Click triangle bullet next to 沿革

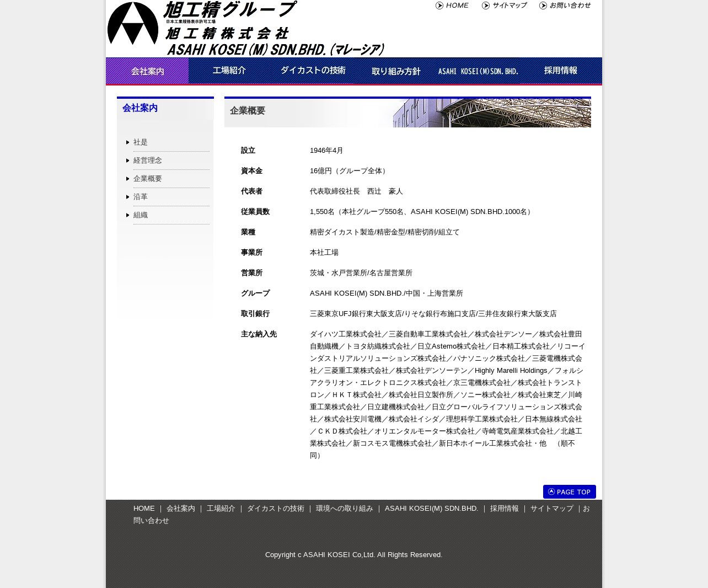click(x=128, y=197)
